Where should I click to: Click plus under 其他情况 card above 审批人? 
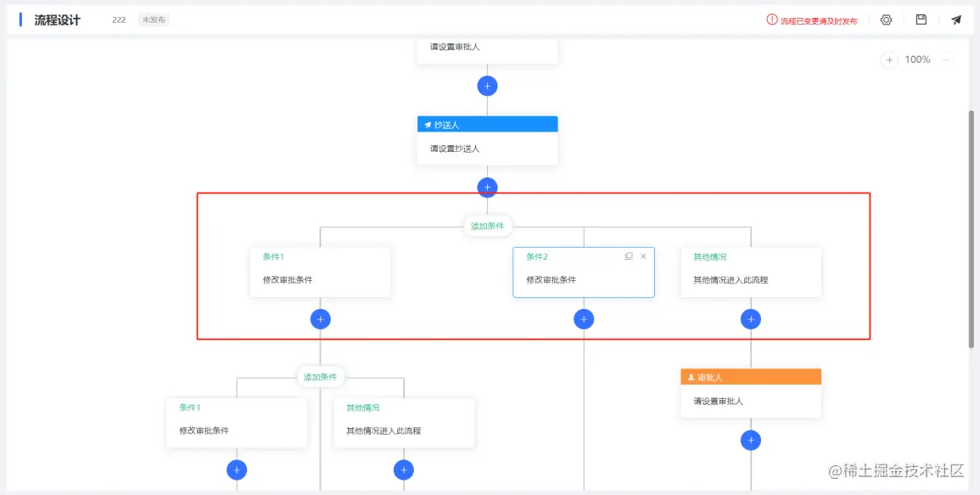click(751, 319)
